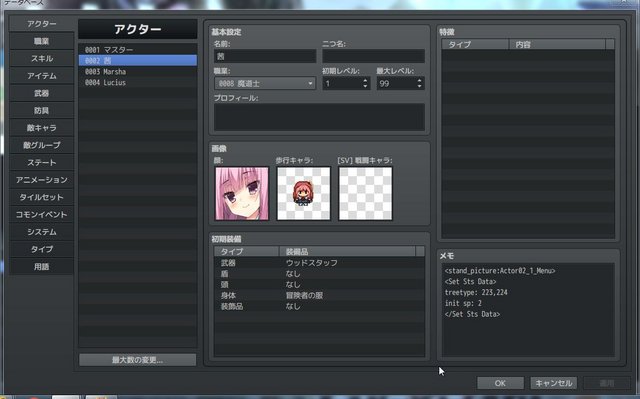This screenshot has height=399, width=640.
Task: Click the 内容 column header in 特徴
Action: coord(557,44)
